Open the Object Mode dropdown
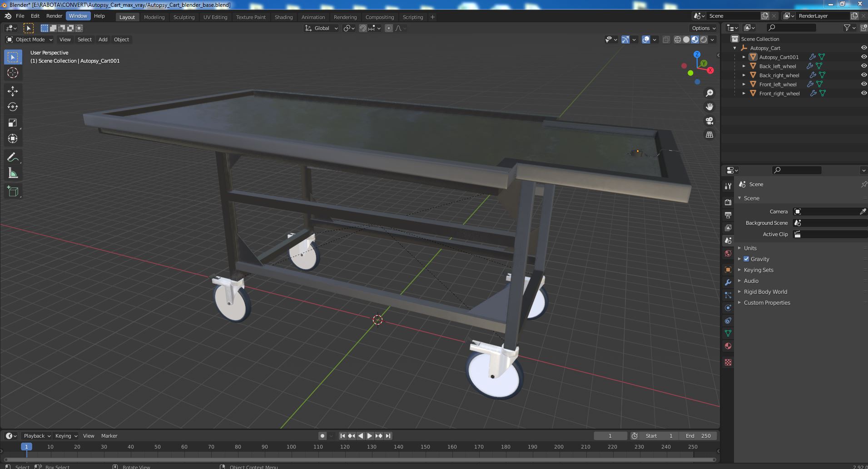868x469 pixels. 30,39
